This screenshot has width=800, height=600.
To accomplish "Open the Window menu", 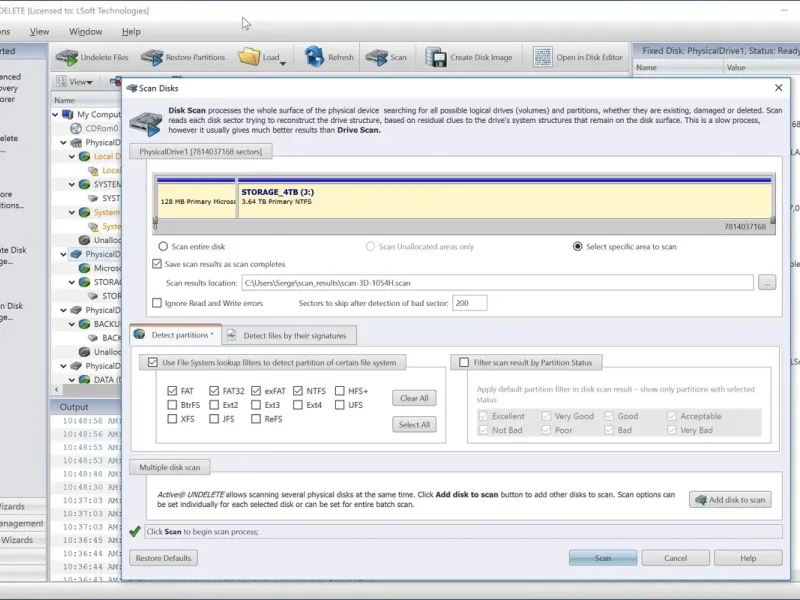I will (85, 32).
